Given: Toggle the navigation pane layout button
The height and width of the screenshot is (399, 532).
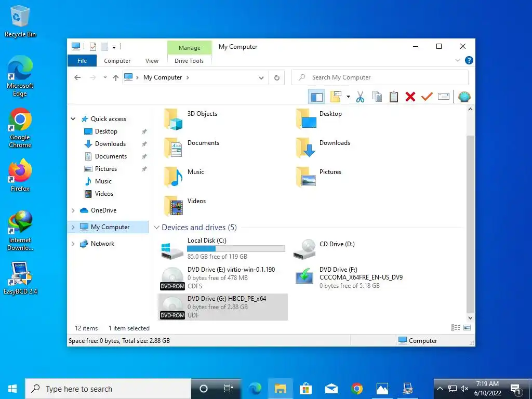Looking at the screenshot, I should point(316,97).
